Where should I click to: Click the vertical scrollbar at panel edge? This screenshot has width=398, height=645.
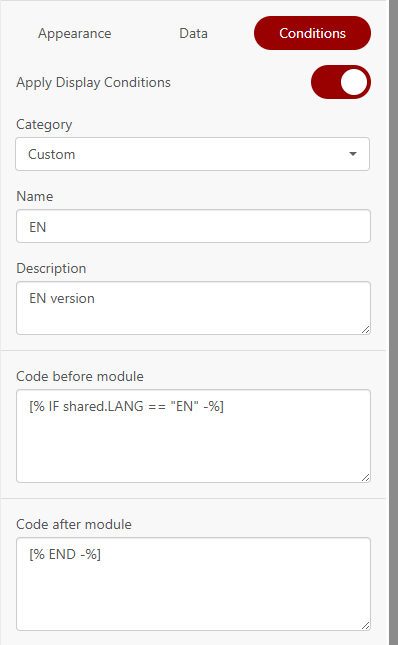click(393, 322)
